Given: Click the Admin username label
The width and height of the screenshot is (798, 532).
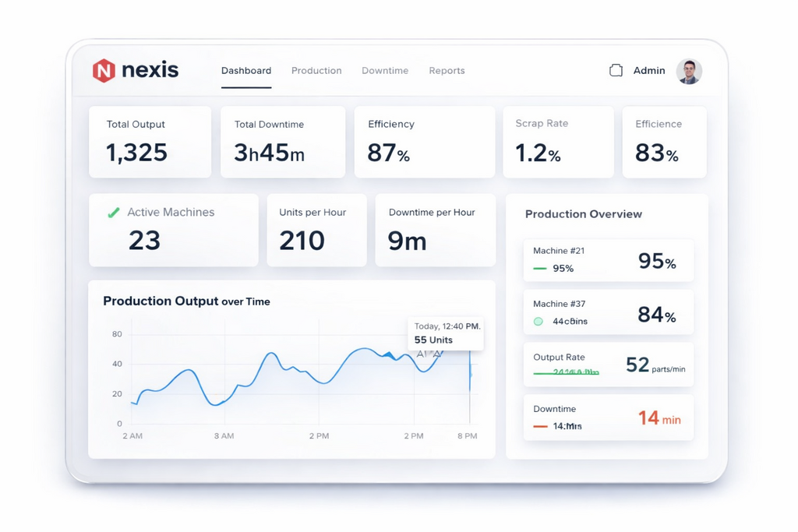Looking at the screenshot, I should (649, 71).
